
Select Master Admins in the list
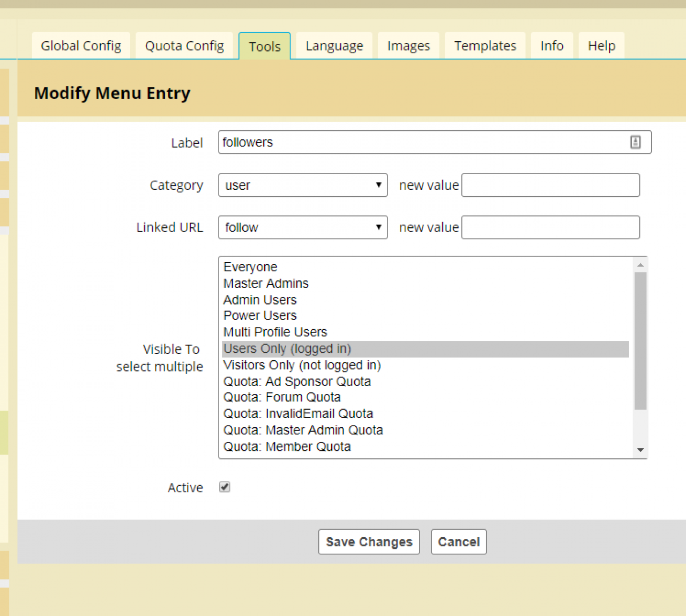pos(266,284)
